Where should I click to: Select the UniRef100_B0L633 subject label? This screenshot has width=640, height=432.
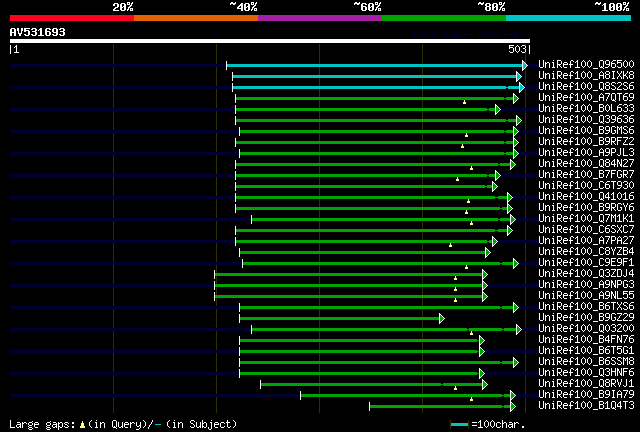tap(586, 109)
